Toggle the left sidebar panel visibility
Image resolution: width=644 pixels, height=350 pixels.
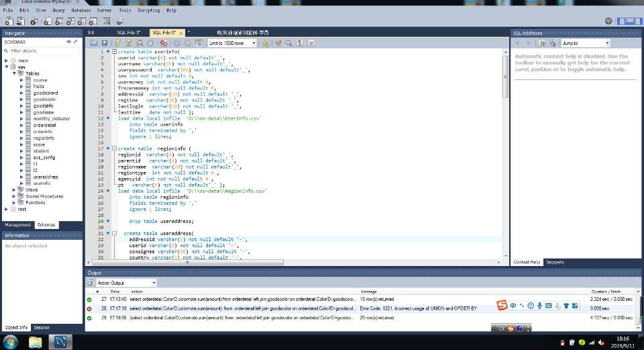[x=621, y=21]
